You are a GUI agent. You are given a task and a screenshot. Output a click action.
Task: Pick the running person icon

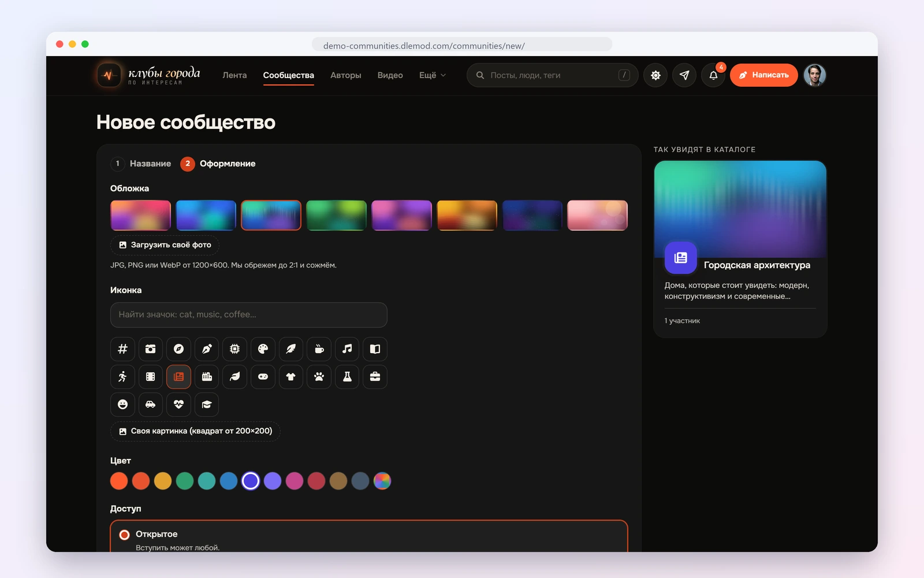pyautogui.click(x=122, y=377)
